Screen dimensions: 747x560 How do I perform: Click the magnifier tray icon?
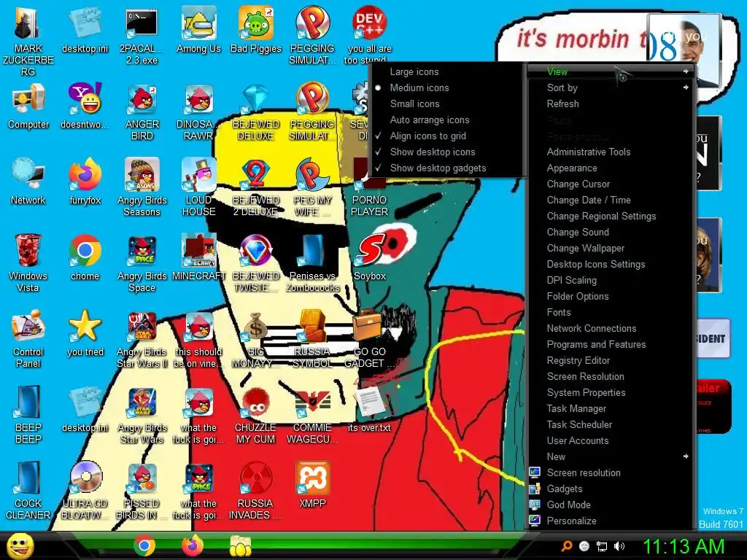click(x=566, y=546)
